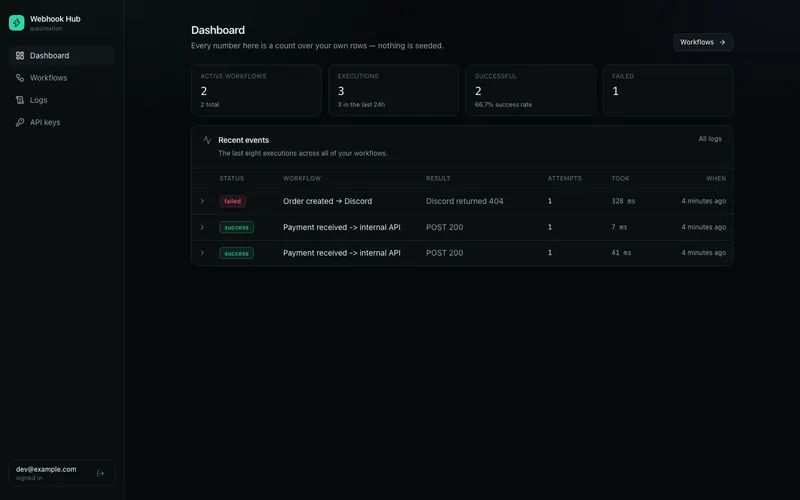
Task: Click the sign-out icon next to dev@example.com
Action: (101, 473)
